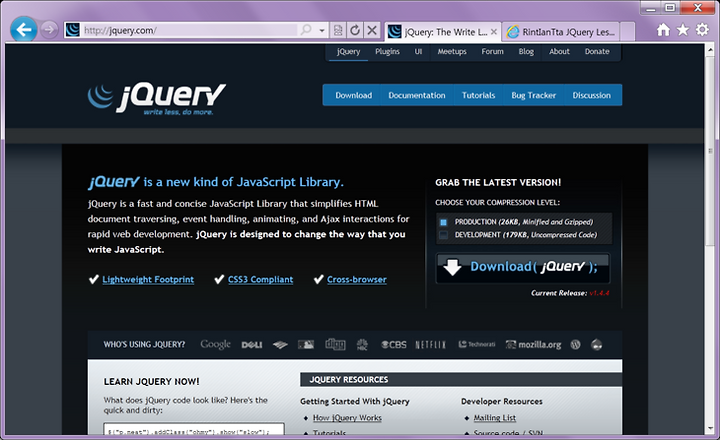The width and height of the screenshot is (720, 440).
Task: Open Blog in the top site menu
Action: tap(526, 51)
